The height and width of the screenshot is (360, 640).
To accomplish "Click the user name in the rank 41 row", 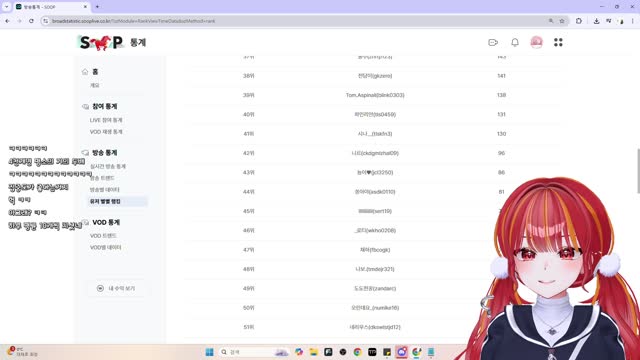I will 375,134.
